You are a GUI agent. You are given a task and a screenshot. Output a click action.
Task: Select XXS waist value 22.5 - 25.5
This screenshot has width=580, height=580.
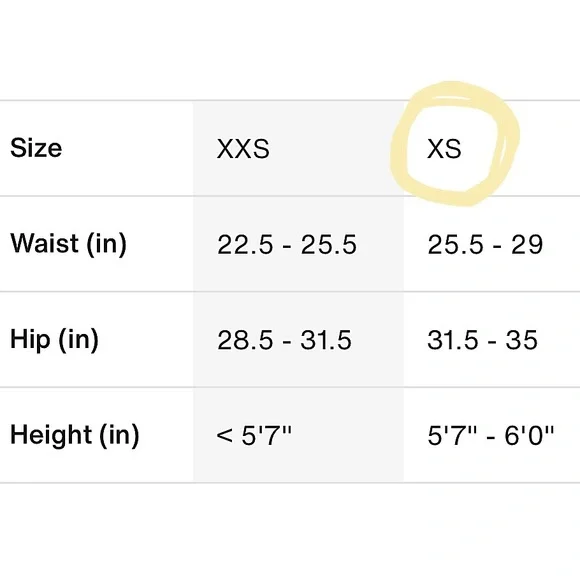pos(287,245)
